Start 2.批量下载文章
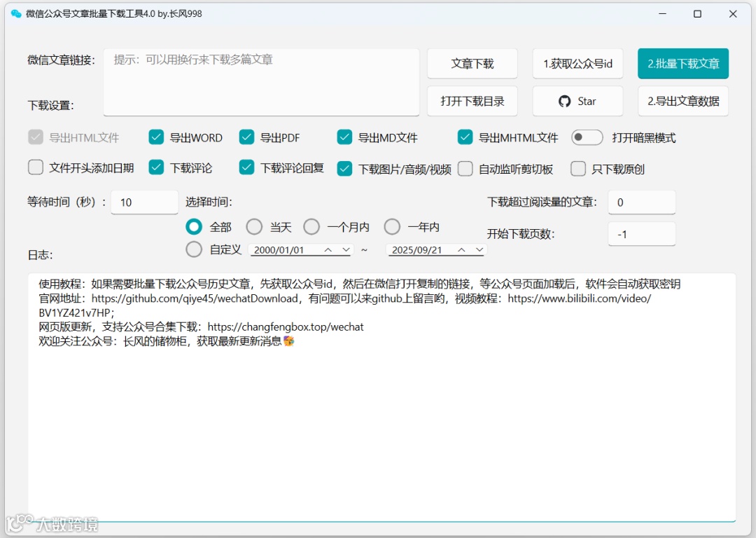Screen dimensions: 756x538 tap(682, 64)
